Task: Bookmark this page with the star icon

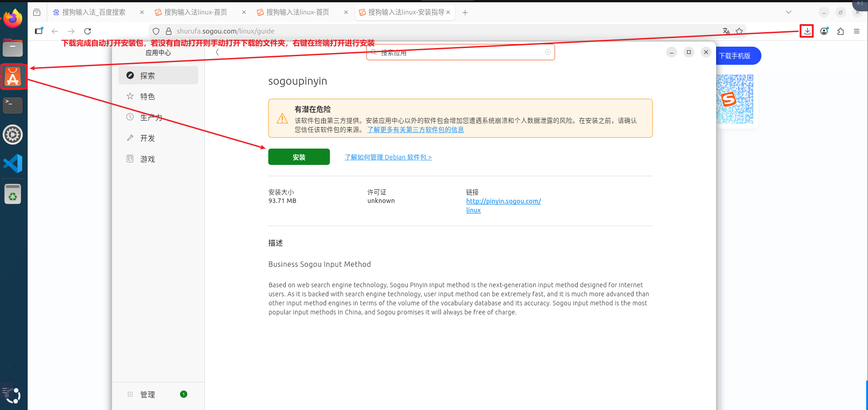Action: coord(739,31)
